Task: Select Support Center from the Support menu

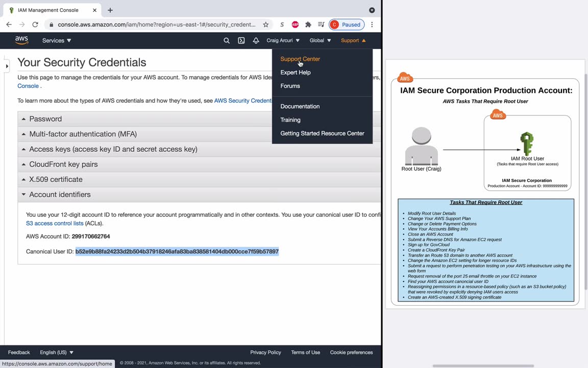Action: tap(300, 59)
